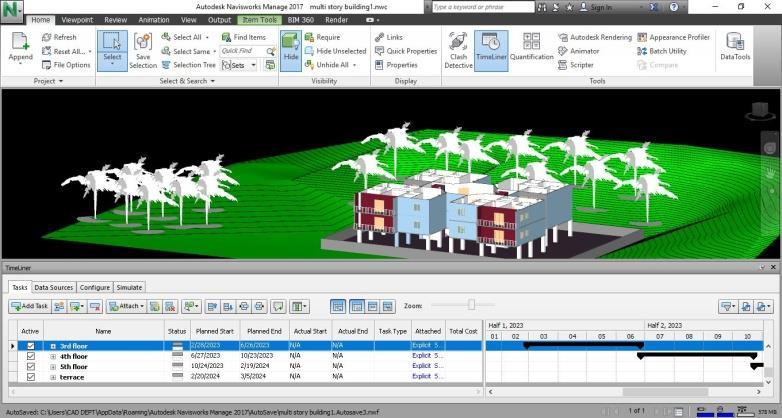Uncheck Active checkbox for 4th floor

[x=30, y=356]
